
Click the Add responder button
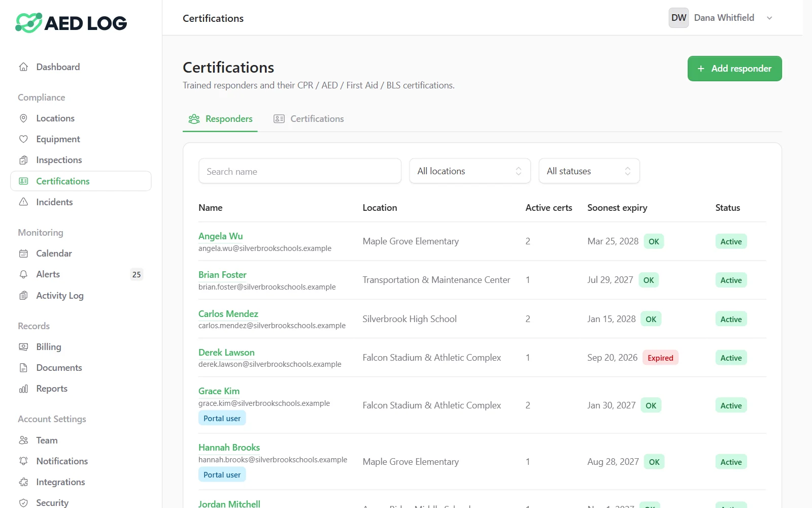coord(734,69)
